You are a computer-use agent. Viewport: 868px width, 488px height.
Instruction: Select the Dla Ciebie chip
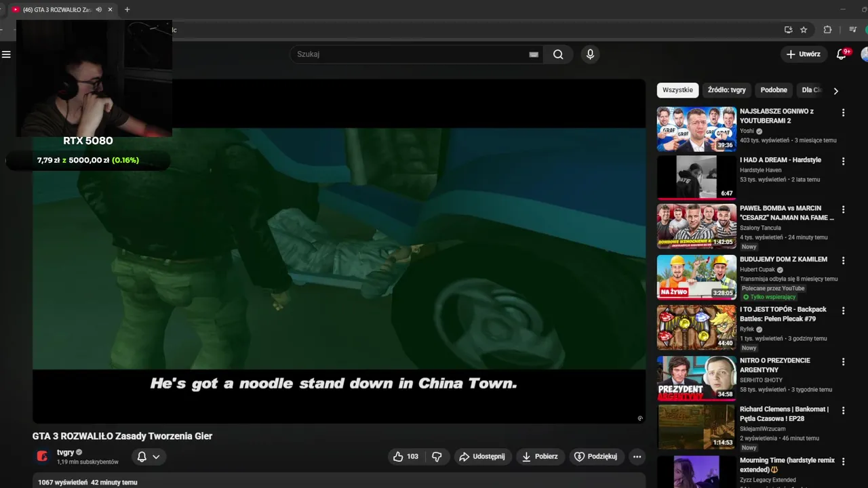[x=811, y=90]
